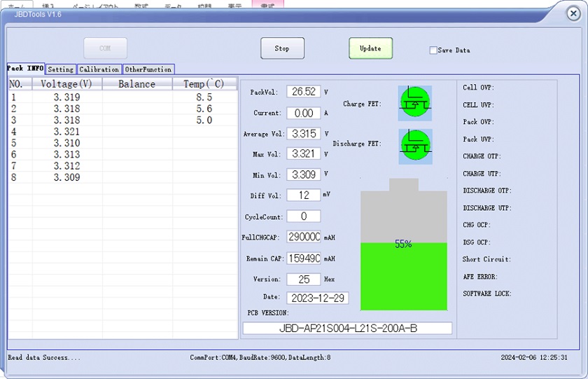Click the CHG OCP label
588x379 pixels.
[x=477, y=225]
